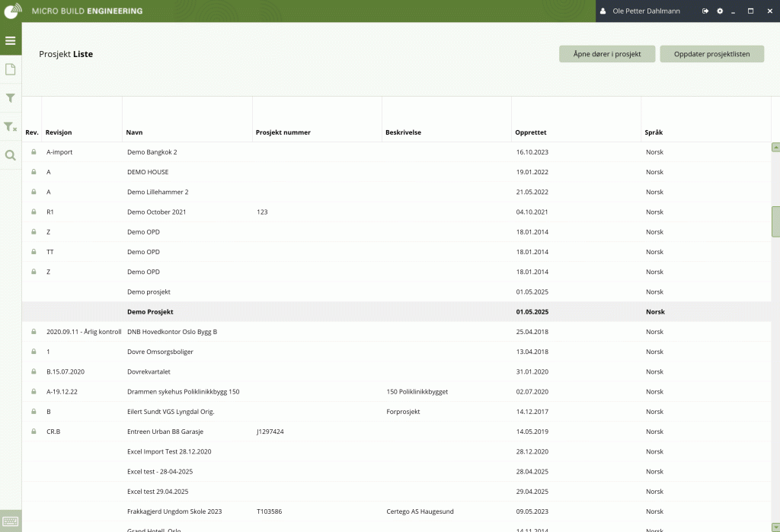Sort by the Rev. column header
Viewport: 780px width, 532px height.
[32, 132]
